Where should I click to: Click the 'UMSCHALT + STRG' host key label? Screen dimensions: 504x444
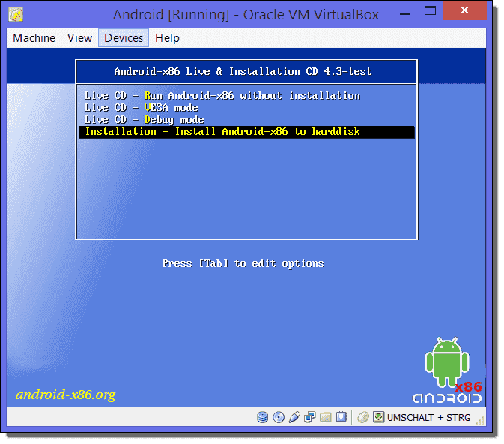(x=428, y=417)
